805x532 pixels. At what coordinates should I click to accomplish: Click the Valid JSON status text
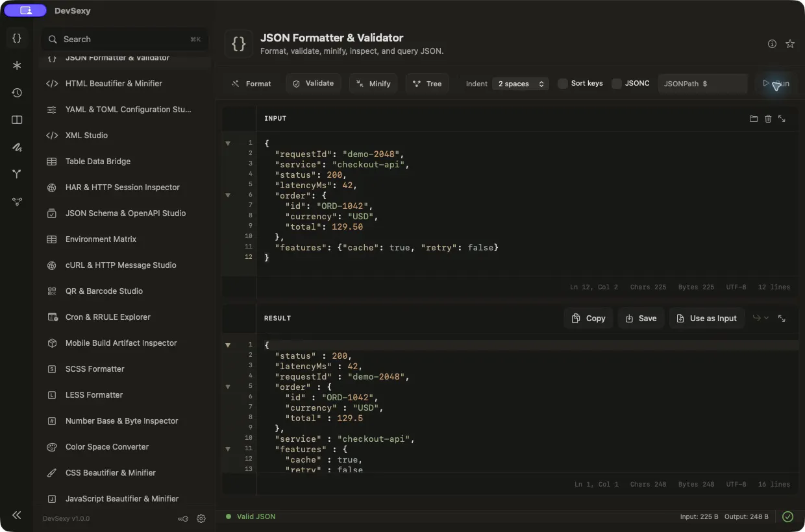tap(256, 516)
